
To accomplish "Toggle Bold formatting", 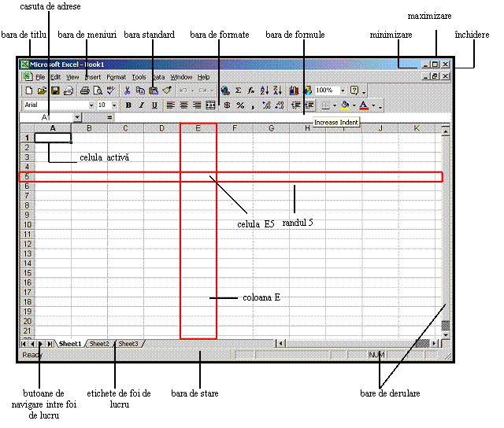I will pyautogui.click(x=128, y=105).
